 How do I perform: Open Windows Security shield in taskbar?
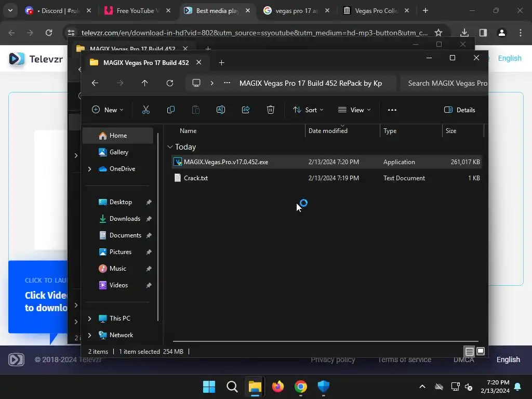click(323, 387)
